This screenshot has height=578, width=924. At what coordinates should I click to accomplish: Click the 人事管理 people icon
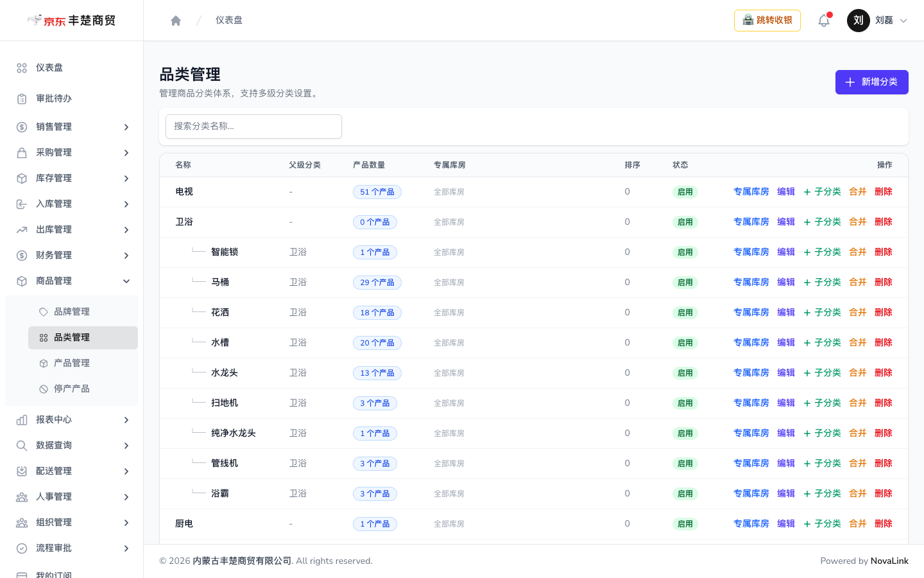point(22,497)
